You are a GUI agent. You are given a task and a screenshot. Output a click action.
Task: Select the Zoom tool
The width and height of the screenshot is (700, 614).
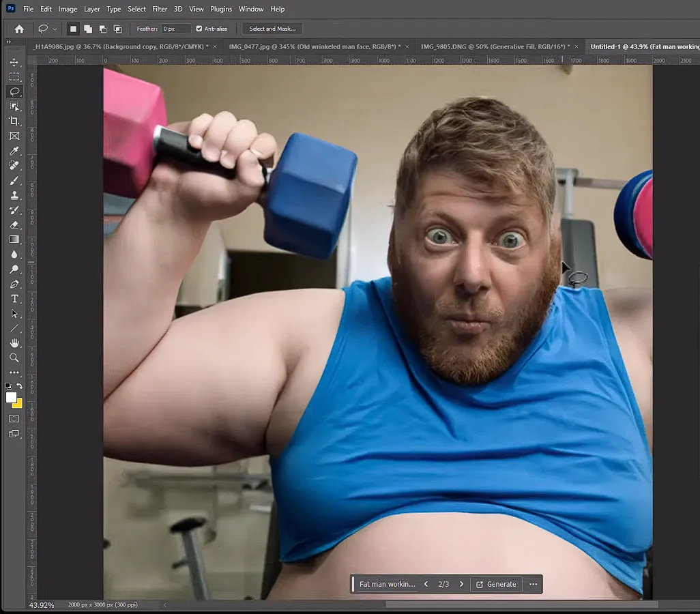[15, 357]
